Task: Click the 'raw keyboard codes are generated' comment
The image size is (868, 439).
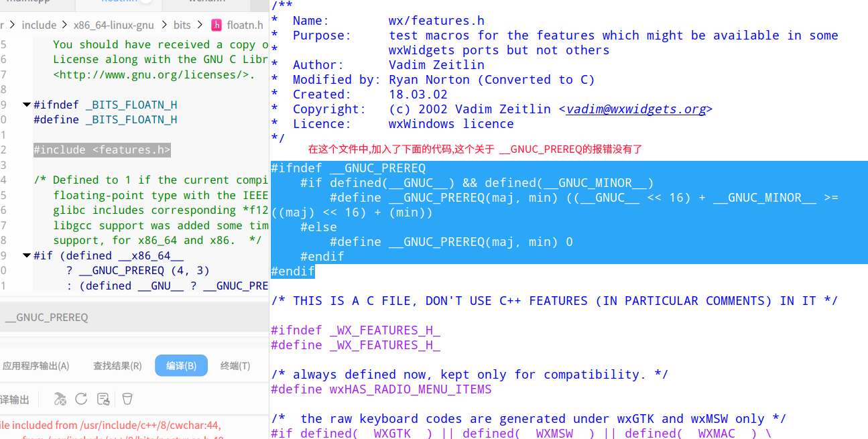Action: click(528, 419)
